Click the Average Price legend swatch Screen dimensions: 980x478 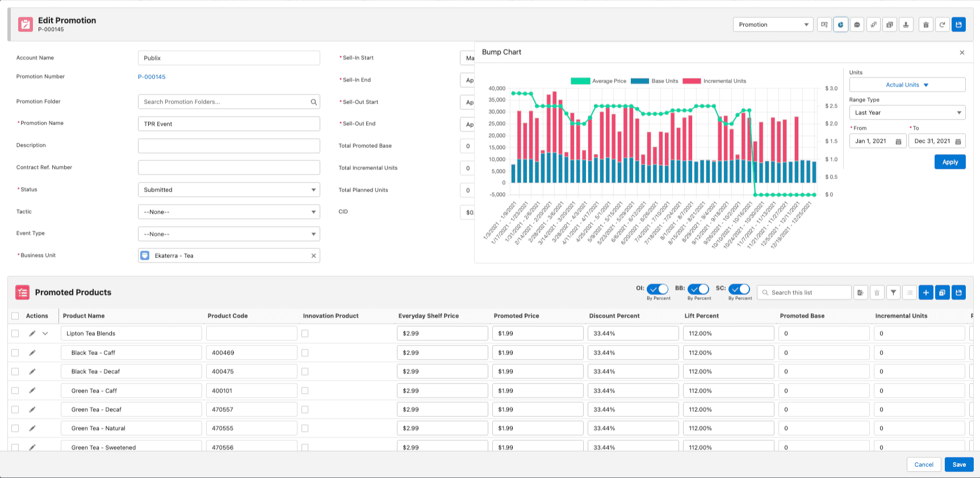pyautogui.click(x=580, y=81)
